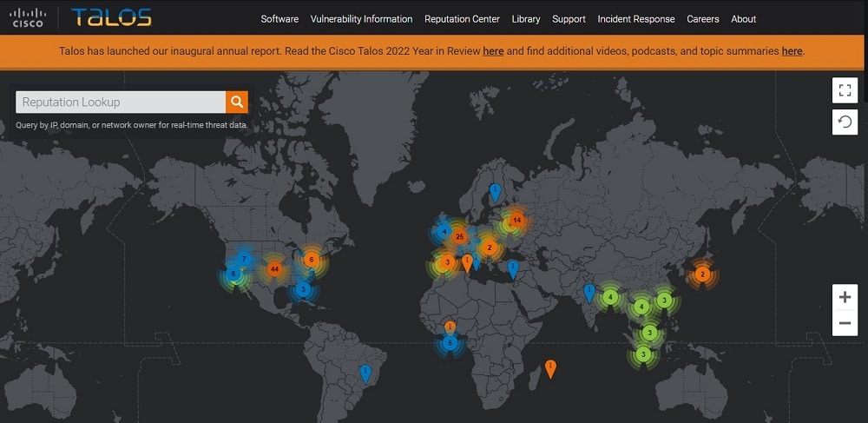
Task: Select the orange cluster marker labeled 44
Action: pos(274,269)
